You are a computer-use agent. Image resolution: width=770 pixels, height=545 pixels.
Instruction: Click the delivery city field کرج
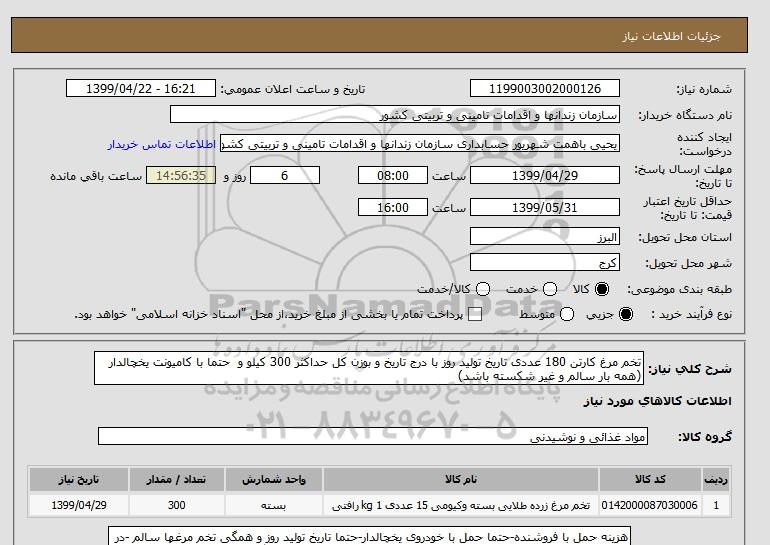click(x=545, y=262)
